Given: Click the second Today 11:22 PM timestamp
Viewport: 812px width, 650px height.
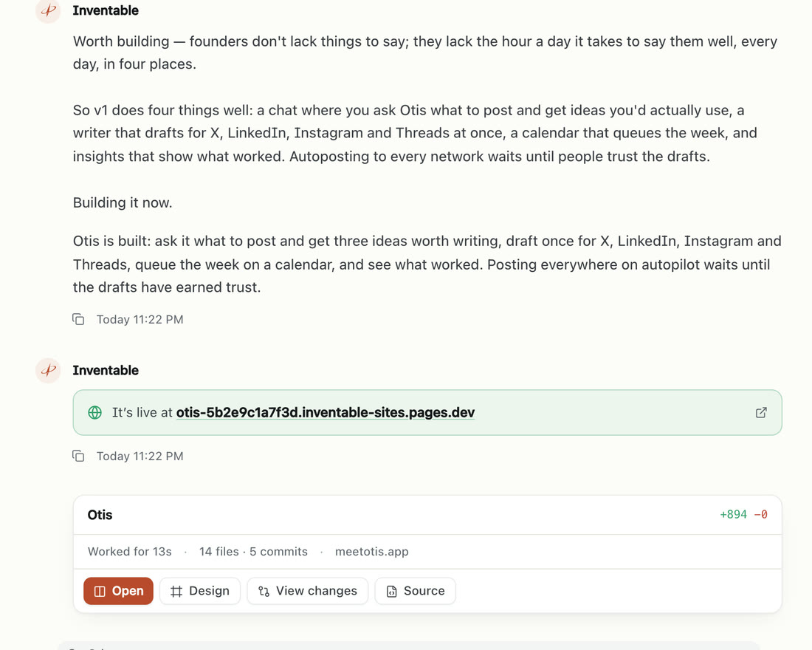Looking at the screenshot, I should (x=140, y=456).
